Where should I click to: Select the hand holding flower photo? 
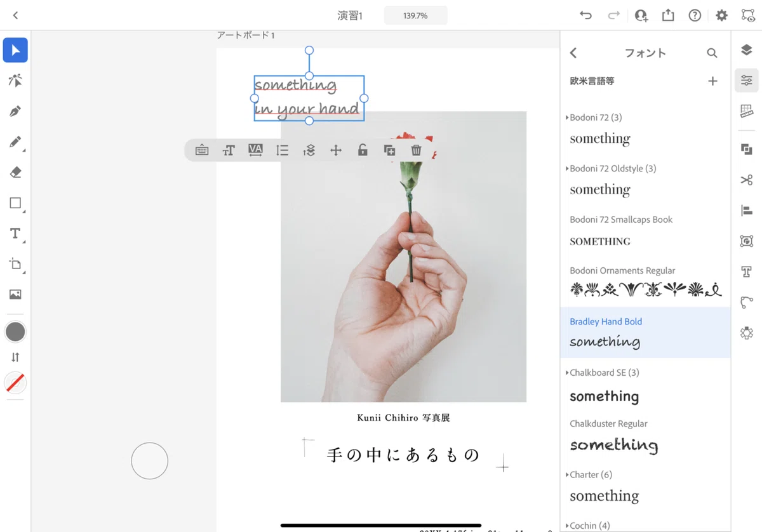pyautogui.click(x=403, y=256)
